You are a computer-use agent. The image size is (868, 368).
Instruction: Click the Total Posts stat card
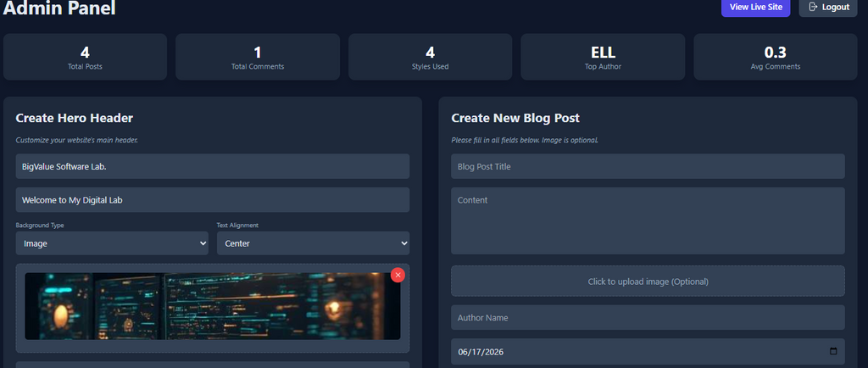pos(86,57)
